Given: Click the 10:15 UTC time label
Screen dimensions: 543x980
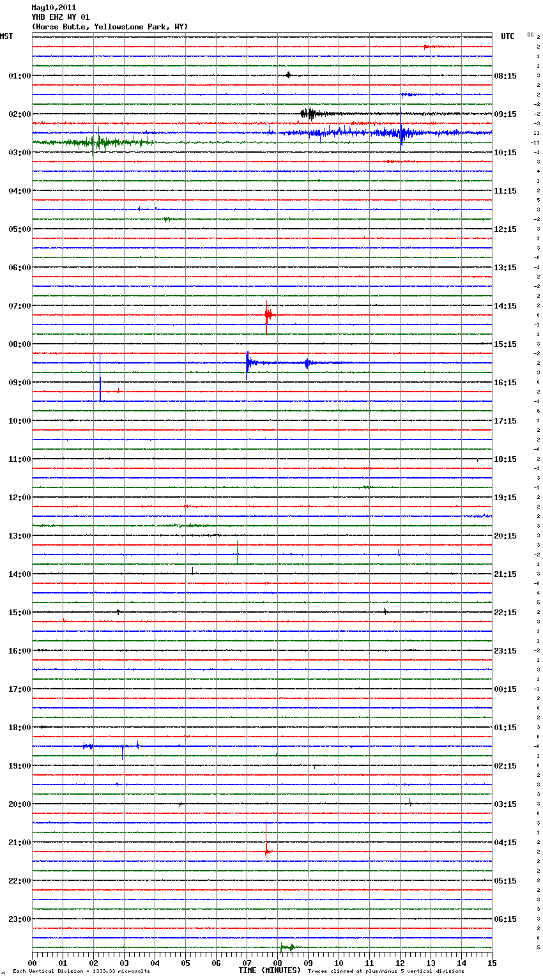Looking at the screenshot, I should pos(505,153).
